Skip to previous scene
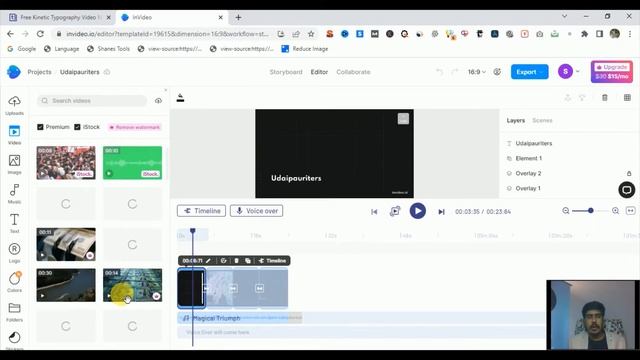Screen dimensions: 640x360 point(374,211)
